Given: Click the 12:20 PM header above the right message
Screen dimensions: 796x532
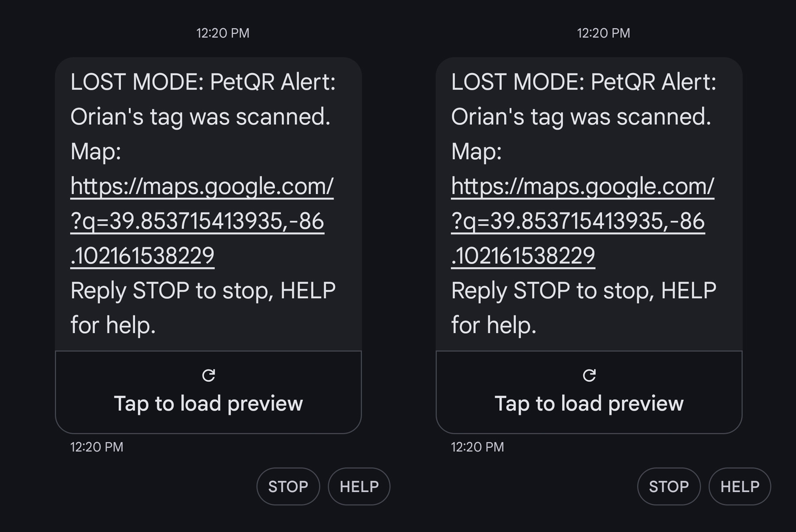Looking at the screenshot, I should (603, 33).
